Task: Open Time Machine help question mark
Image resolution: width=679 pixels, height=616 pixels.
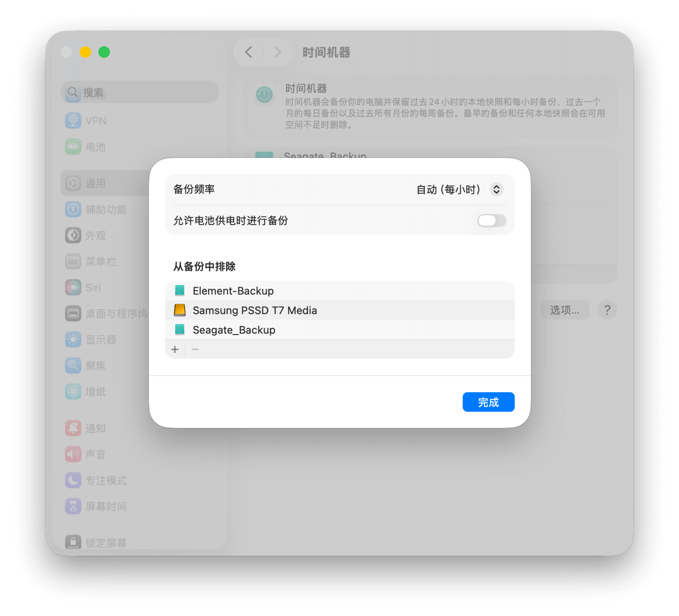Action: [607, 310]
